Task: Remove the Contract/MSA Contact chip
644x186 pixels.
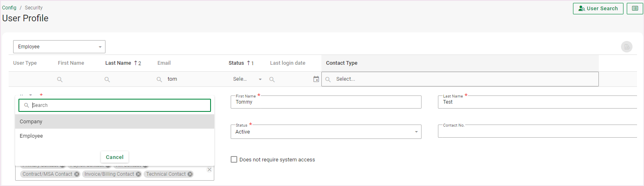Action: [x=77, y=174]
